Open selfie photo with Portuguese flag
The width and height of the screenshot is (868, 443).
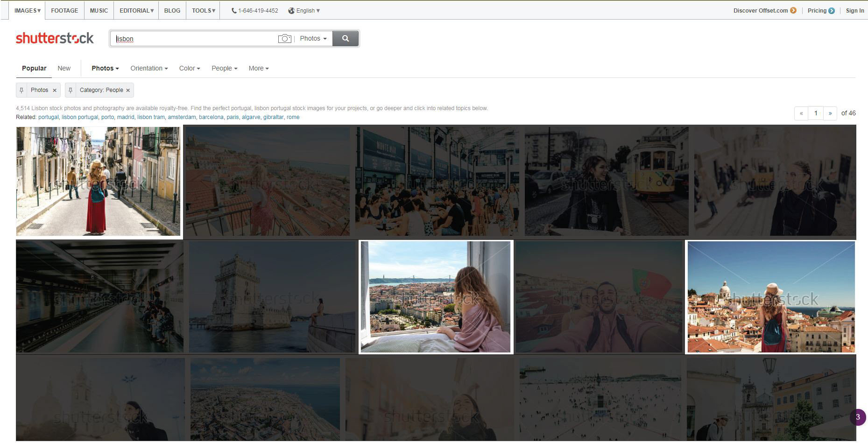599,297
